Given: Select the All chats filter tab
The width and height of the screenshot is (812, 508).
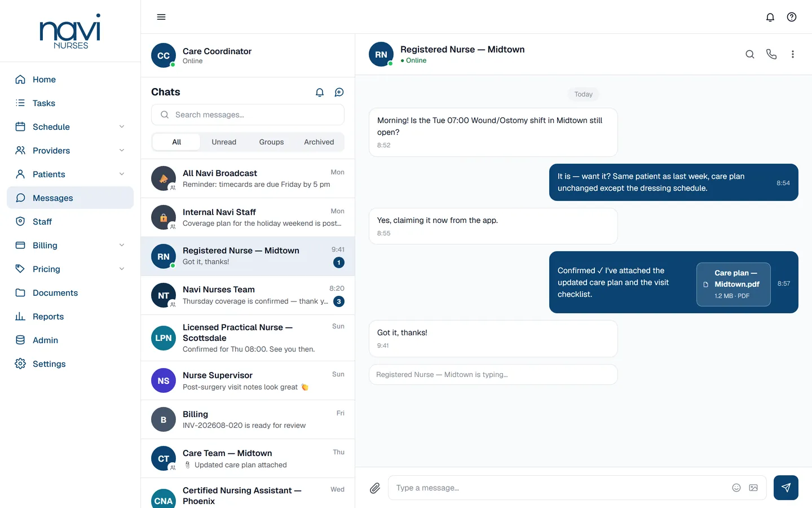Looking at the screenshot, I should click(176, 142).
